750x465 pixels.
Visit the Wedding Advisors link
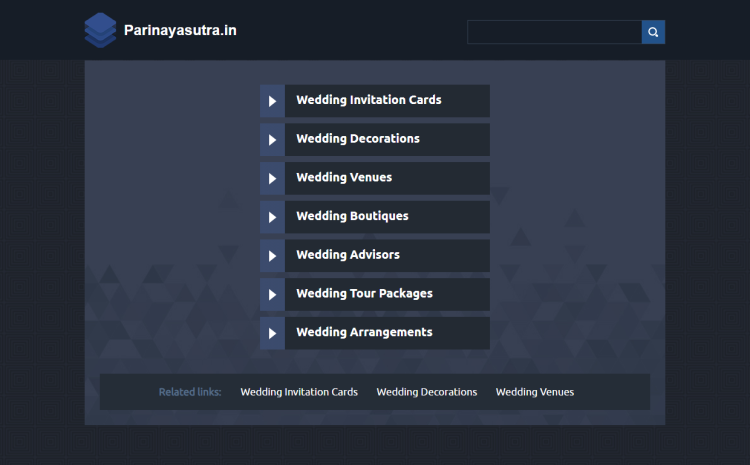pyautogui.click(x=347, y=255)
